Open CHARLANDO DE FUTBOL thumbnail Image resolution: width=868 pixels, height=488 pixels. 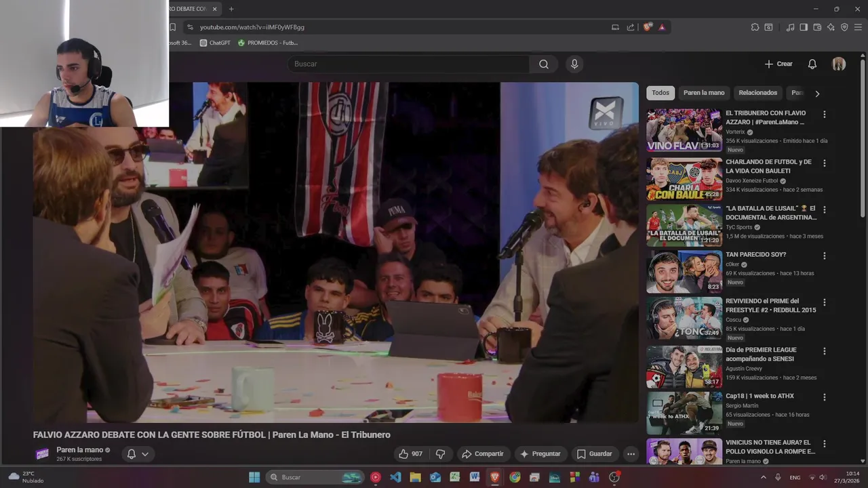tap(684, 179)
